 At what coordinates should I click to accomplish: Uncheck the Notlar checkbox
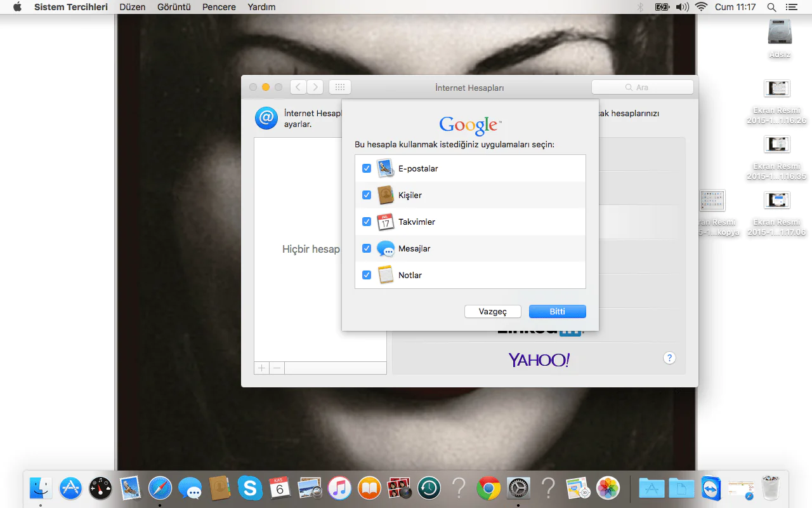click(367, 275)
